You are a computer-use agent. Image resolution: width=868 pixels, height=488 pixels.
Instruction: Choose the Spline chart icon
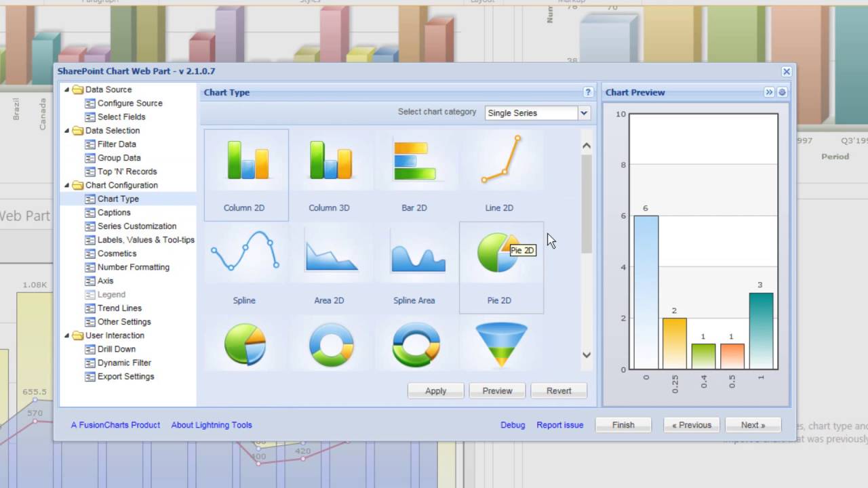click(x=245, y=251)
